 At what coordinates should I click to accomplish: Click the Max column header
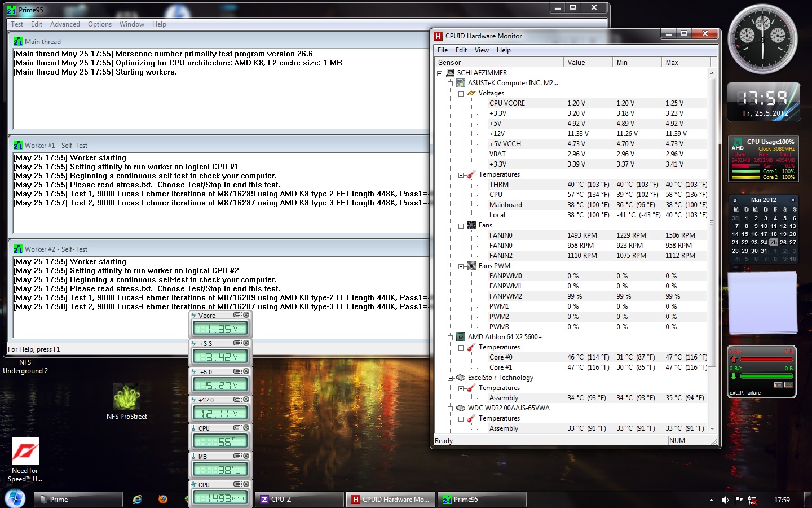click(686, 63)
